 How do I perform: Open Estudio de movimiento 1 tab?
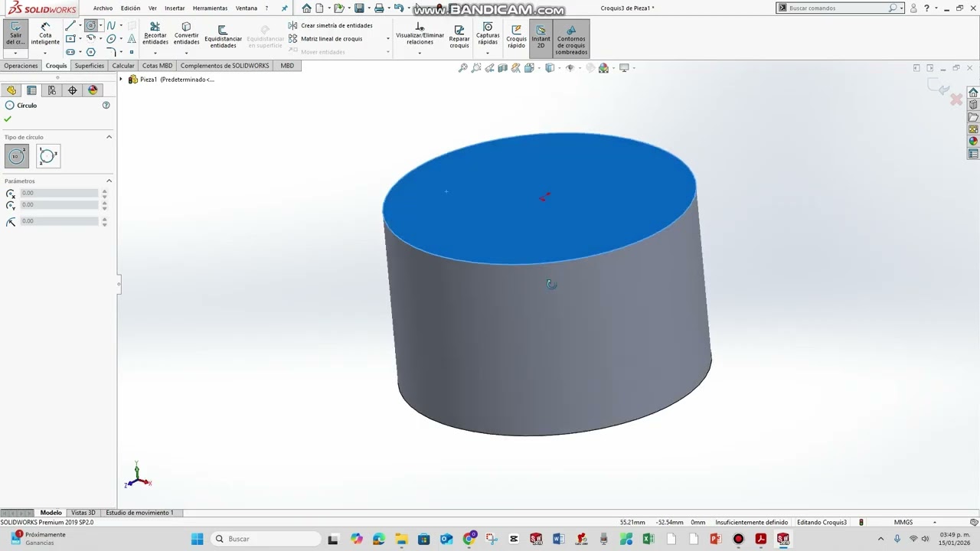click(x=139, y=513)
